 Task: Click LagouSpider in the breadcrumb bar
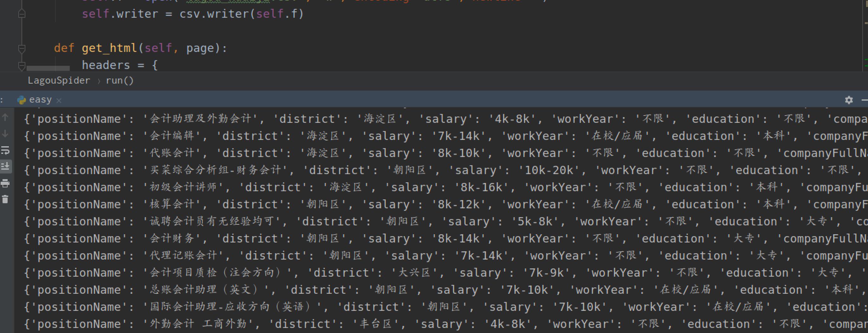point(59,80)
